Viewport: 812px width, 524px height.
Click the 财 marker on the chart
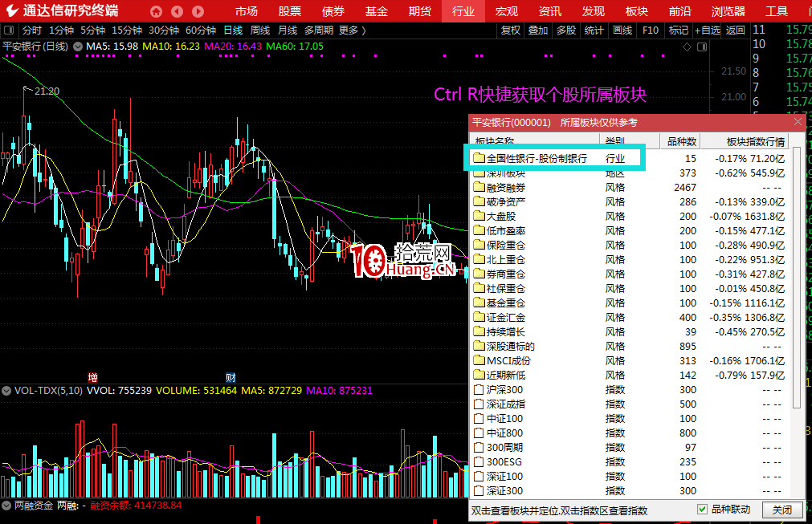point(231,378)
